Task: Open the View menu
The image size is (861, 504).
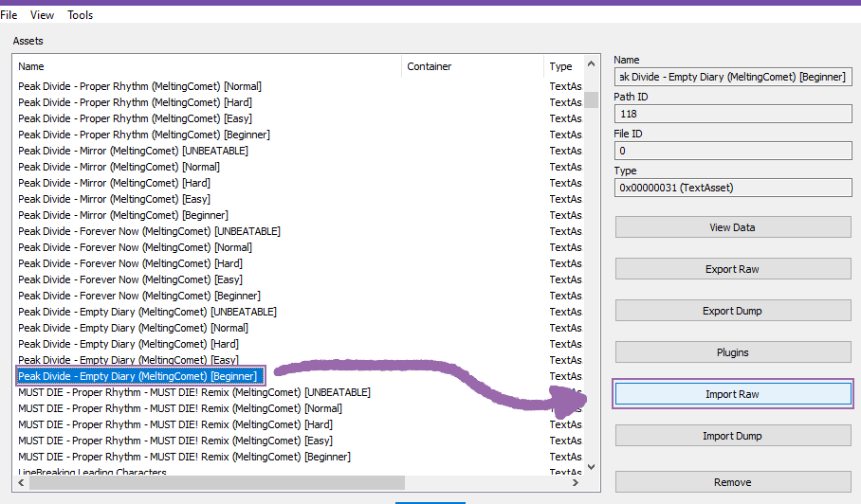Action: coord(42,15)
